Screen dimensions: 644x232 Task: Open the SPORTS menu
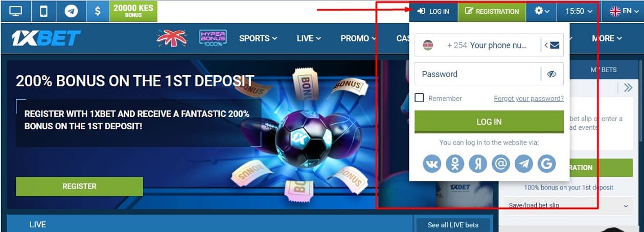pyautogui.click(x=258, y=38)
